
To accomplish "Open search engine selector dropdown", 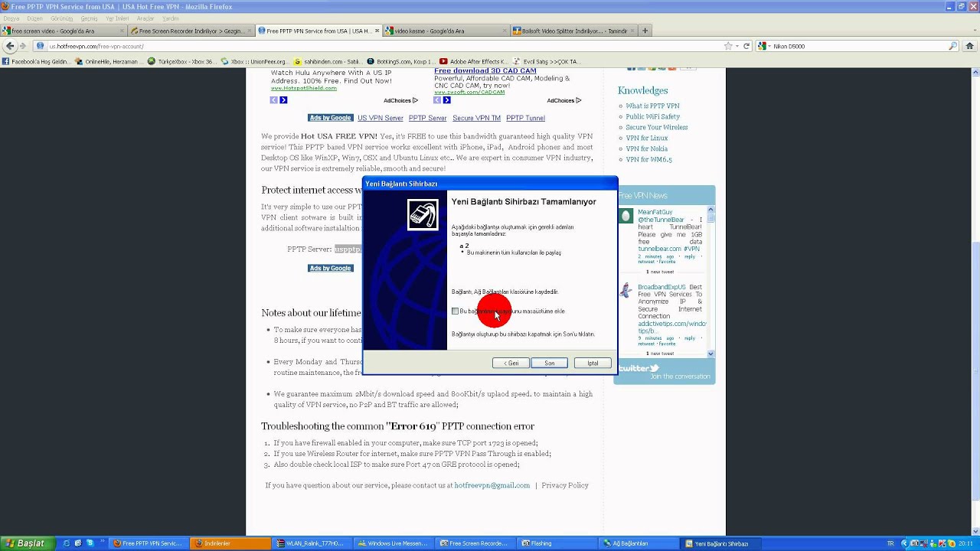I will [766, 46].
